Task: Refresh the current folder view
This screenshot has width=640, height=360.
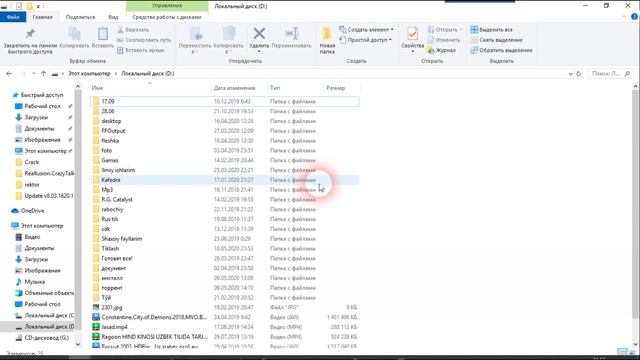Action: tap(578, 74)
